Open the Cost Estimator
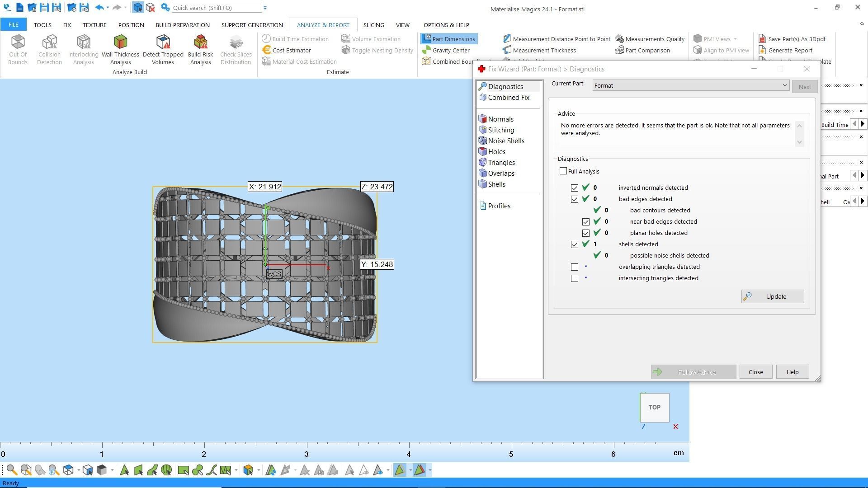The width and height of the screenshot is (868, 488). [x=291, y=50]
